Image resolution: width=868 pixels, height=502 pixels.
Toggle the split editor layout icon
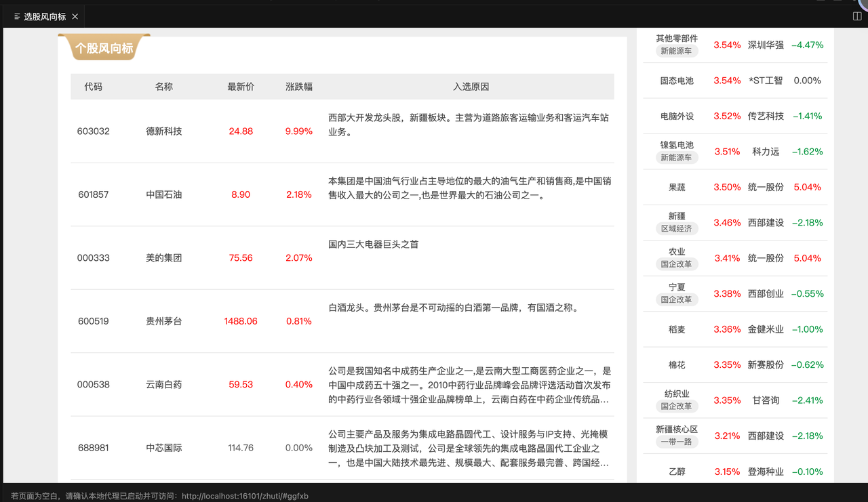[x=856, y=16]
